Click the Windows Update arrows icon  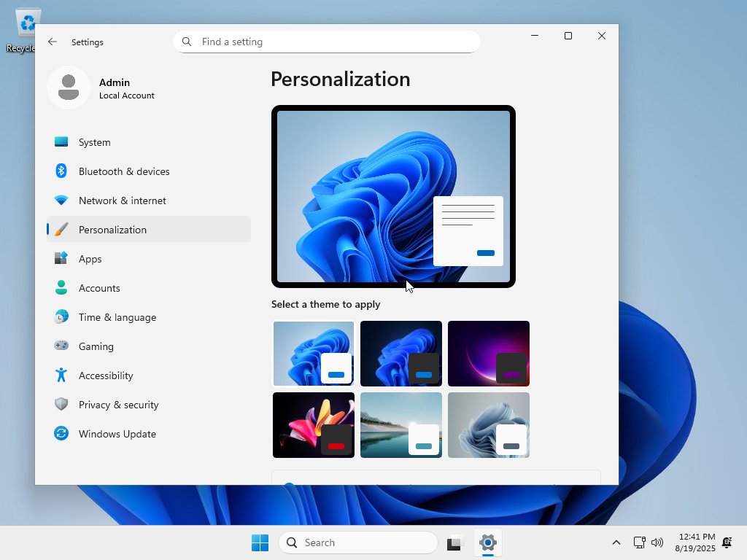[x=61, y=433]
